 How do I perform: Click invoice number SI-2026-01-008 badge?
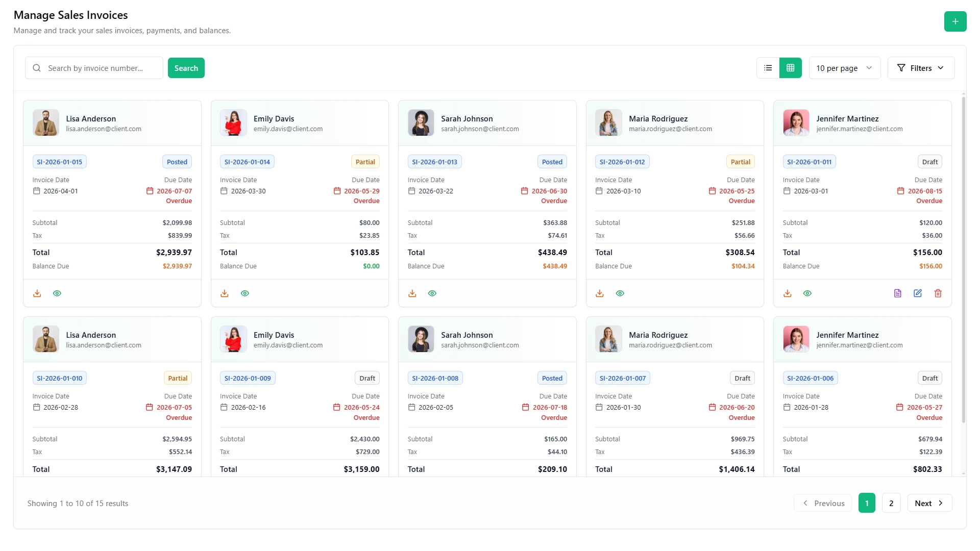tap(435, 378)
